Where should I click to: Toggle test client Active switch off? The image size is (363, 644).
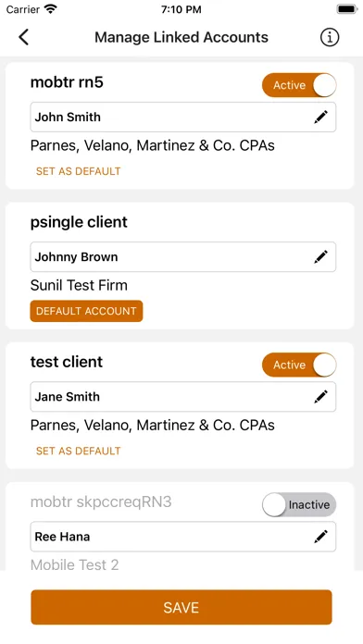(299, 365)
